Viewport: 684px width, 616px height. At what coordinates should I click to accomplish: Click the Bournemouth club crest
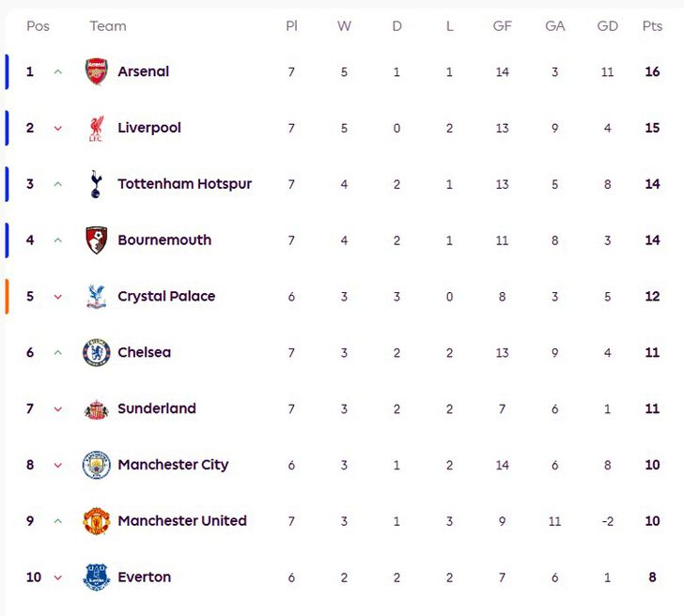coord(97,240)
